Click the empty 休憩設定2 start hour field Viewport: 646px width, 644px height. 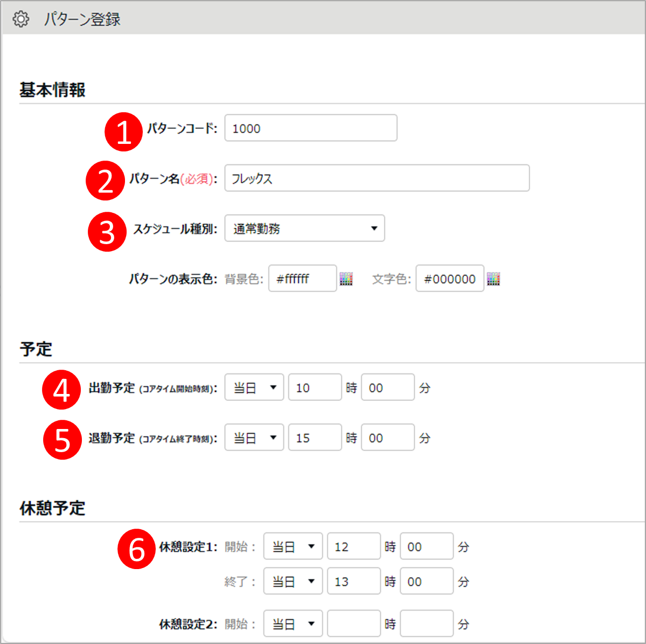click(x=353, y=624)
